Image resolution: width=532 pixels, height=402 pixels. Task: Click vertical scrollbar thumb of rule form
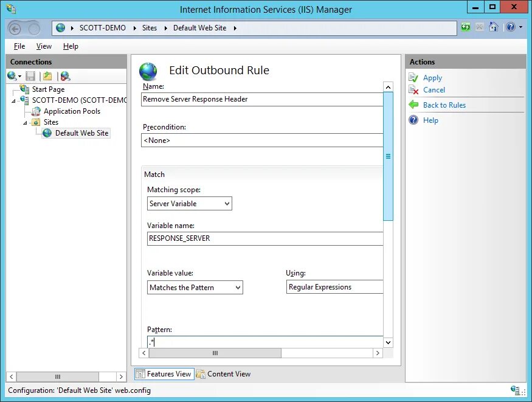(x=388, y=156)
